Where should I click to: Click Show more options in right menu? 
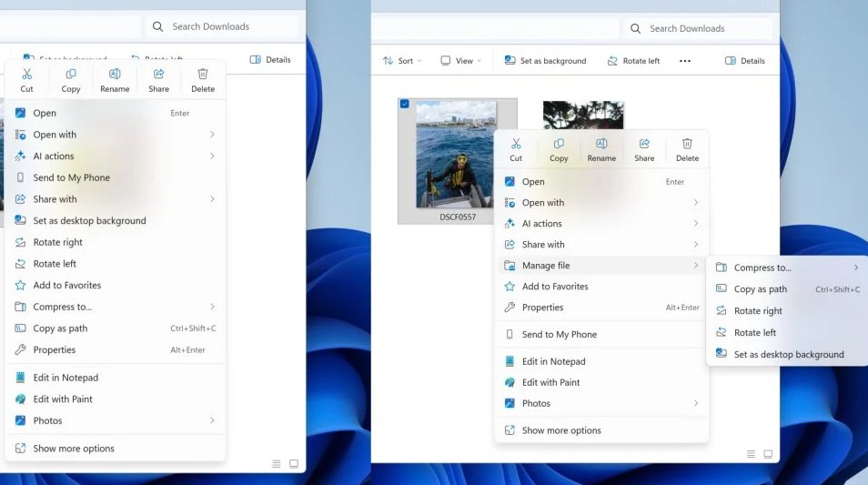point(601,430)
